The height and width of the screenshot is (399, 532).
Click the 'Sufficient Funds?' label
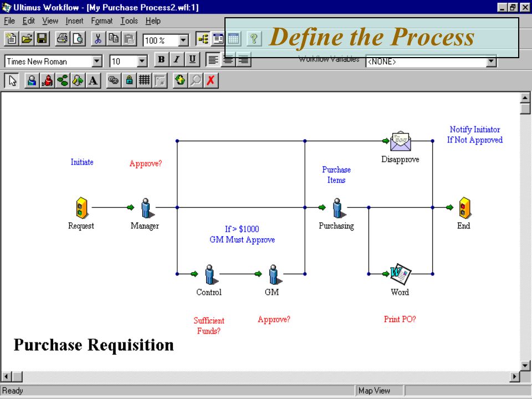(209, 326)
